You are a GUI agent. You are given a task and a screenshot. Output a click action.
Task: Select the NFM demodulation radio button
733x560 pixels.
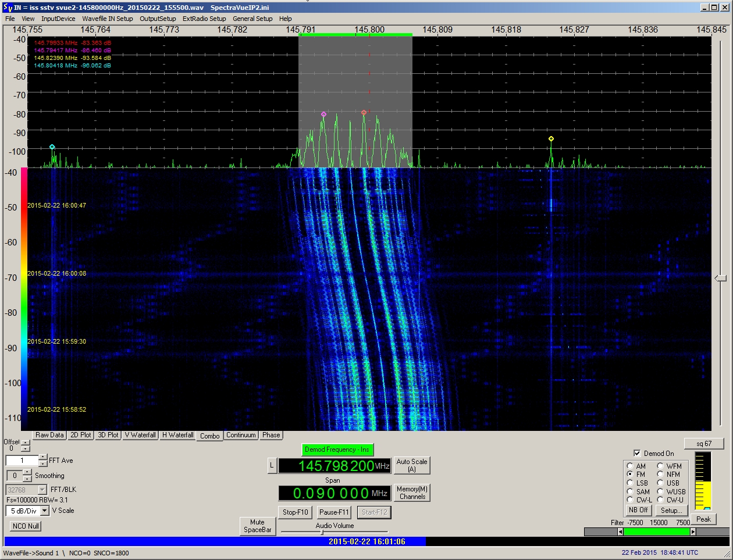pos(661,475)
